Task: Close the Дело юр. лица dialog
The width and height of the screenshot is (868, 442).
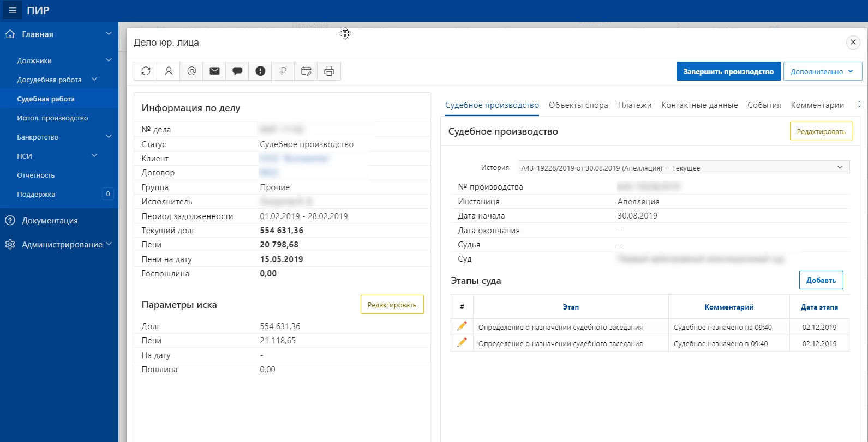Action: pos(853,42)
